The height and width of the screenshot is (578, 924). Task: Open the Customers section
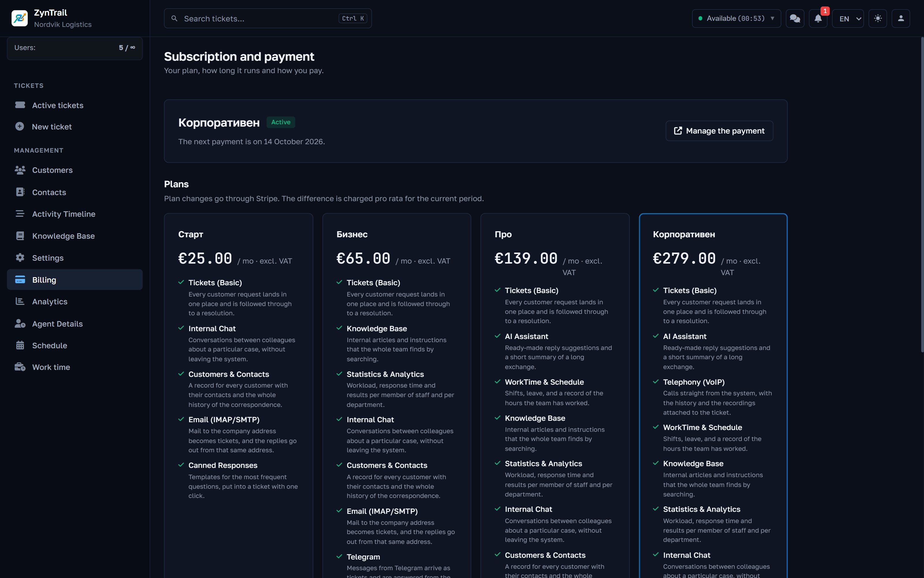75,170
